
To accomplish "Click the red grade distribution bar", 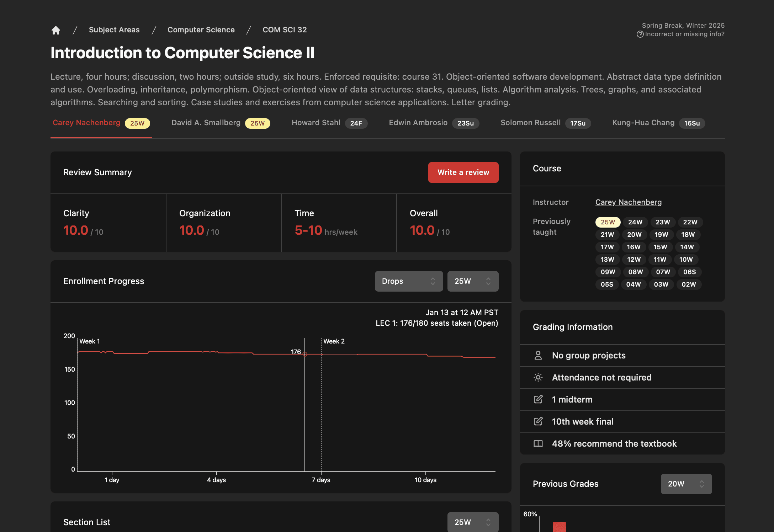I will [x=559, y=527].
